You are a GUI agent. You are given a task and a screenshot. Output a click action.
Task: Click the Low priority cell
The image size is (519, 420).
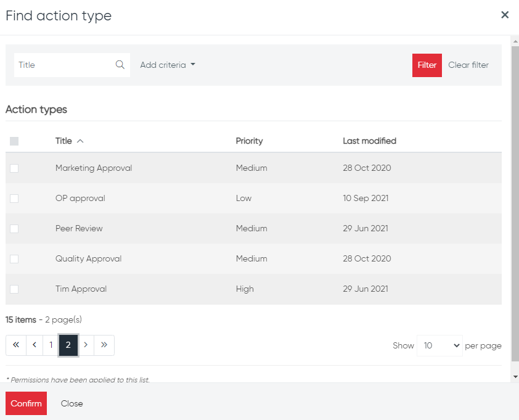point(243,199)
